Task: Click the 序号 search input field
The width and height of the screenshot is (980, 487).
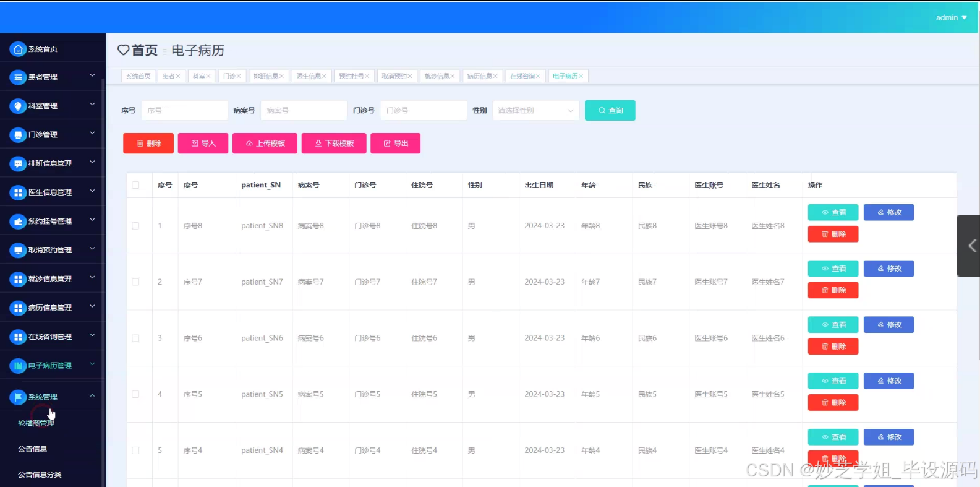Action: (184, 110)
